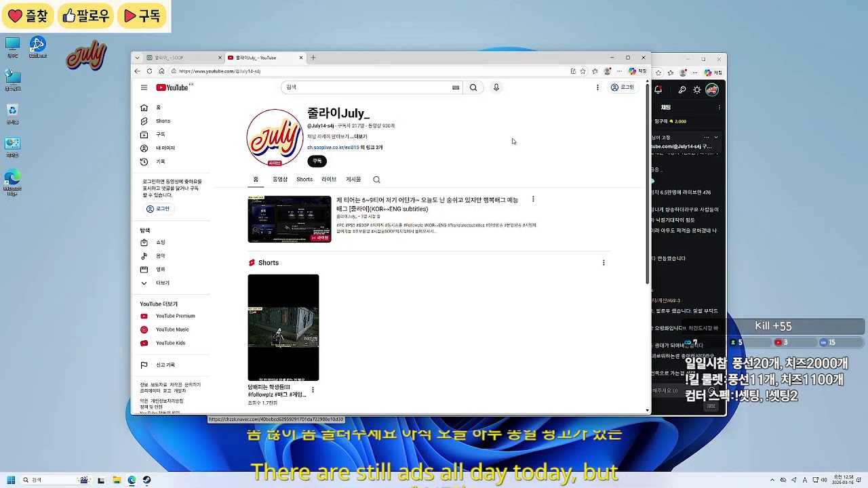Open the 담배피는 학생들 short's options menu

coord(313,390)
